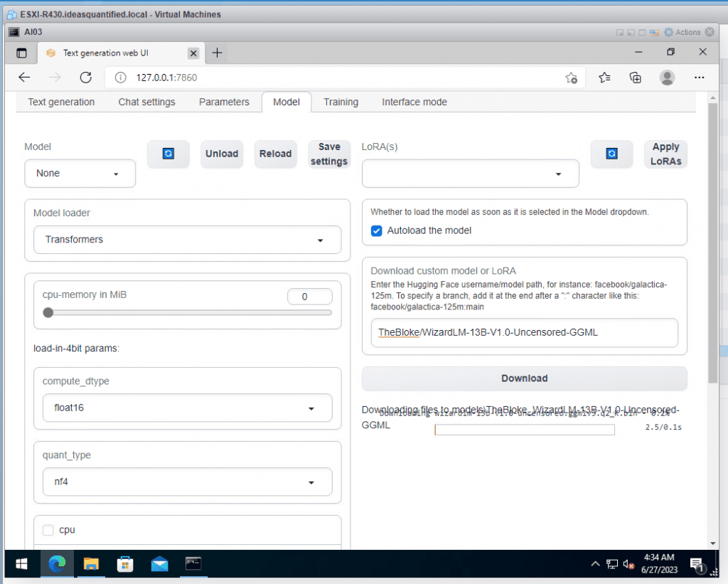Open the Edge Settings and more menu
The width and height of the screenshot is (728, 584).
pyautogui.click(x=700, y=78)
